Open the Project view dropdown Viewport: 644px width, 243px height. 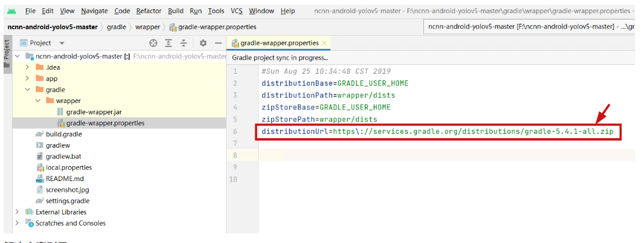pos(62,43)
